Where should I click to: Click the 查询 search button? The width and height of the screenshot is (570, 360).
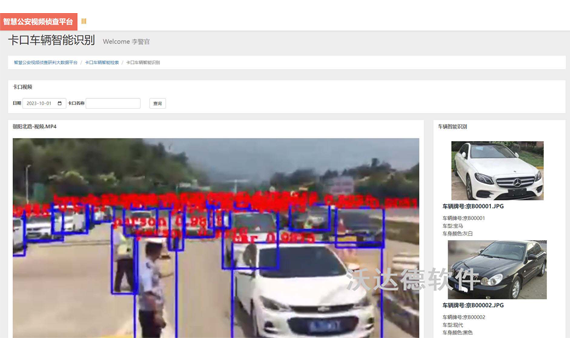click(157, 104)
